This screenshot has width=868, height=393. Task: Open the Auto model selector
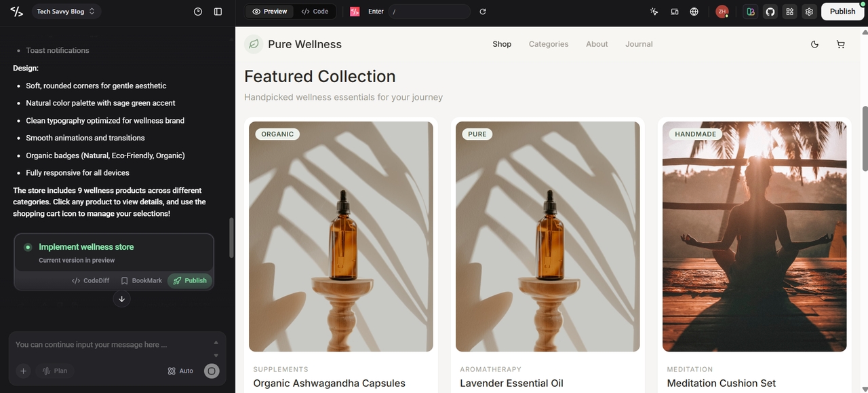tap(181, 371)
